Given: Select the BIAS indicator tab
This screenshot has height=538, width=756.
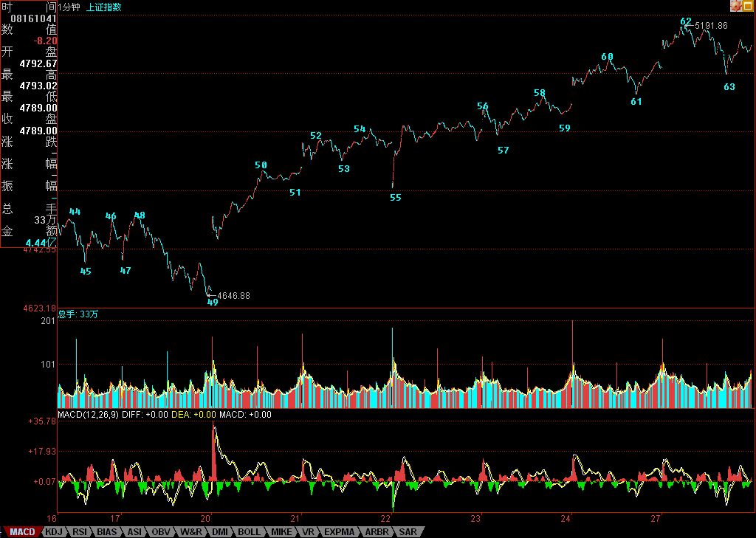Looking at the screenshot, I should point(107,531).
